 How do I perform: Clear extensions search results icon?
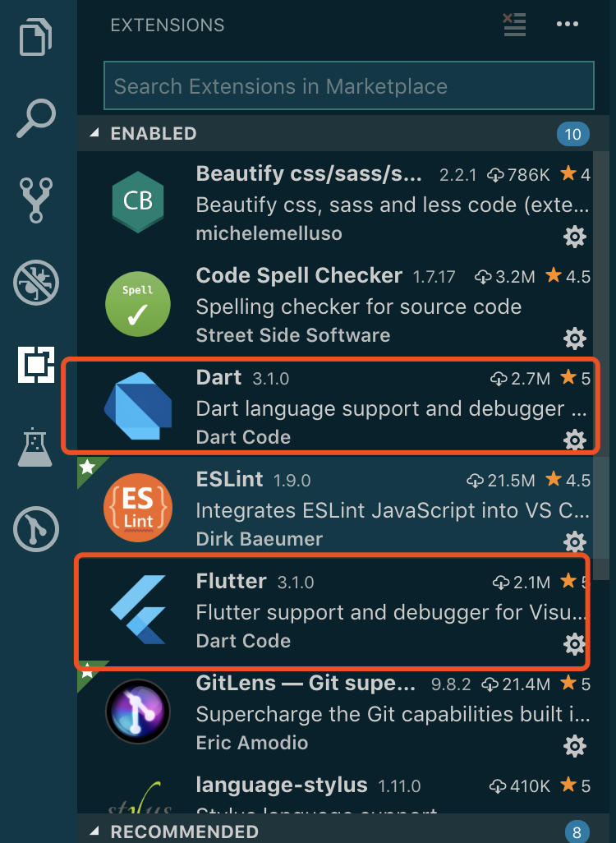click(x=514, y=25)
